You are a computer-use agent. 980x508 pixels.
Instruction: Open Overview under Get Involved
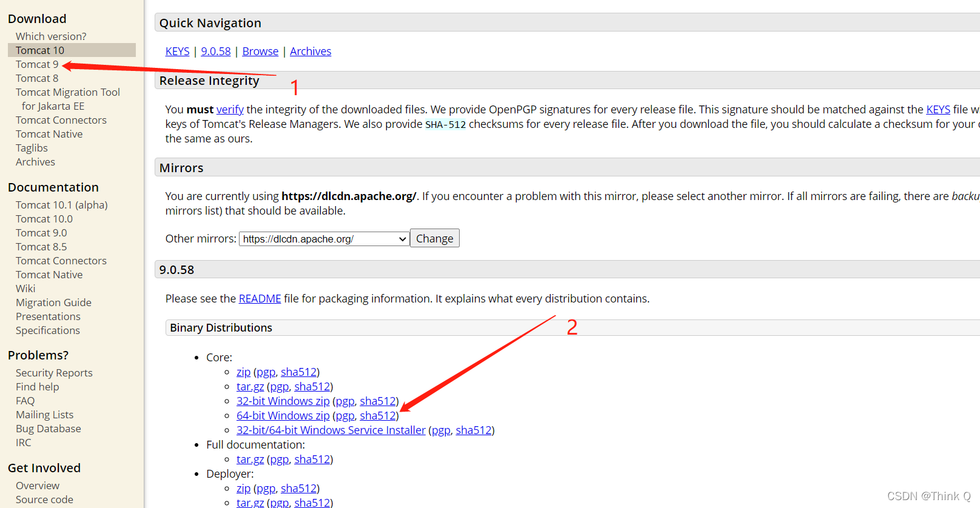coord(38,486)
